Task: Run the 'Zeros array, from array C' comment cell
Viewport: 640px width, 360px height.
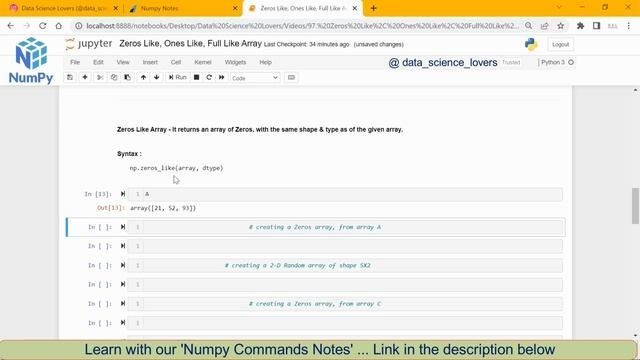Action: point(123,304)
